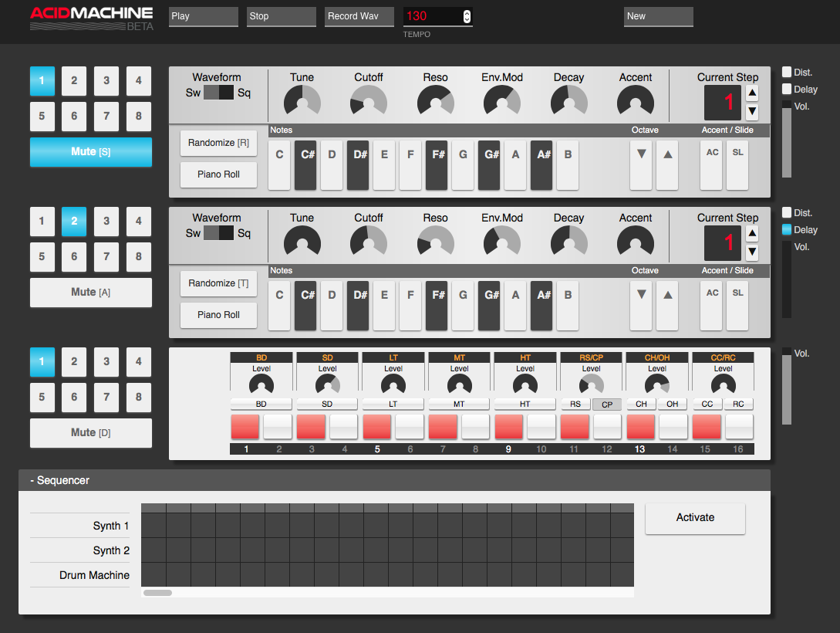Select the CP clap sound button
The width and height of the screenshot is (840, 633).
[x=607, y=405]
